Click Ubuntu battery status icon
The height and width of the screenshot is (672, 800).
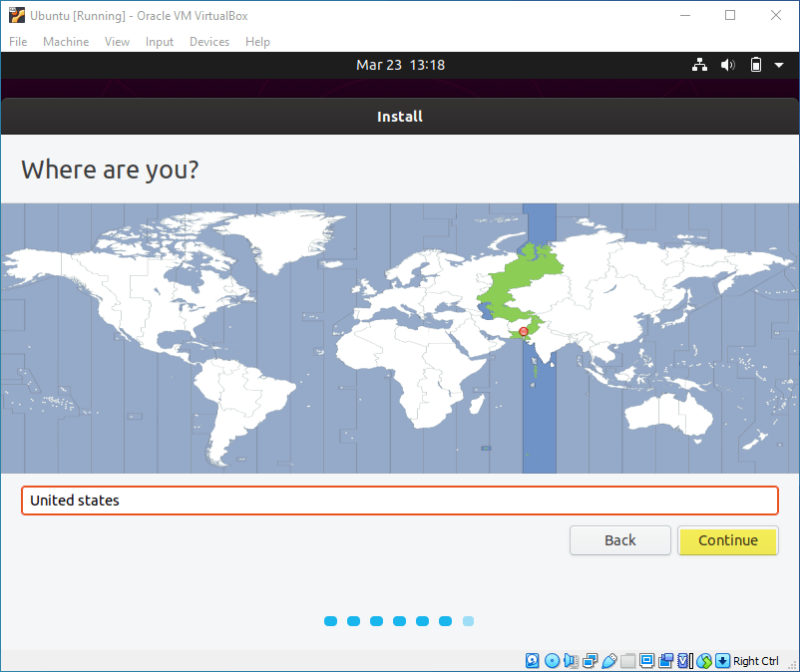click(756, 65)
